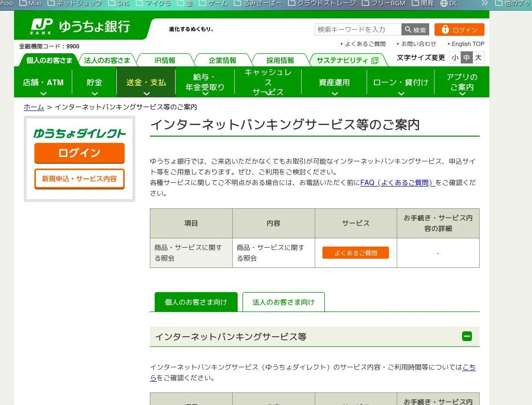Click the orange ログイン button with lock icon
The height and width of the screenshot is (405, 532).
point(459,30)
